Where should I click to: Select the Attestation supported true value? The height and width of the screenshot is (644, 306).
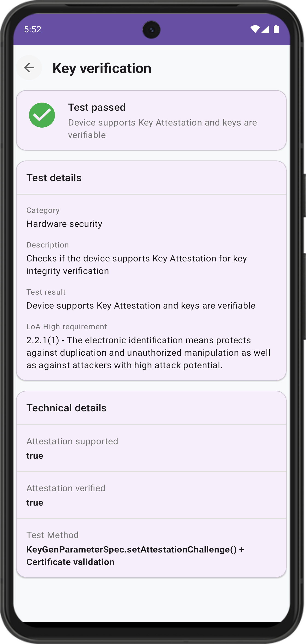34,455
